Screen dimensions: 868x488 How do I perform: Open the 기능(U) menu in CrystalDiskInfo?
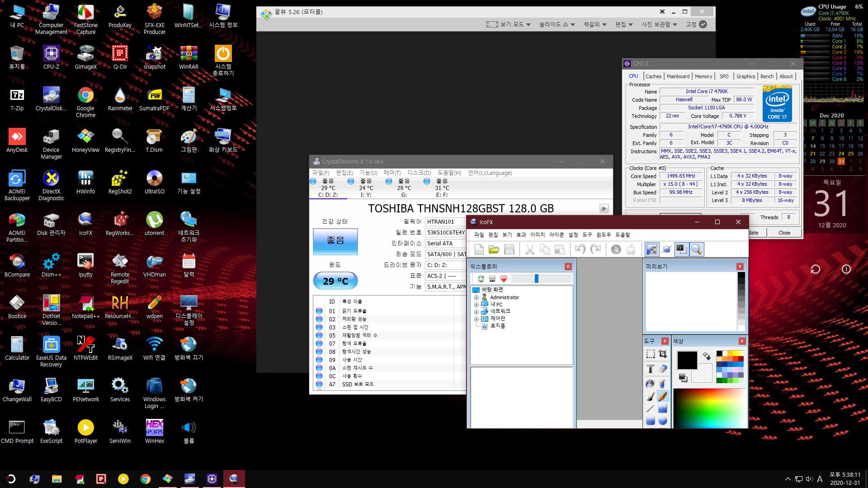(368, 173)
